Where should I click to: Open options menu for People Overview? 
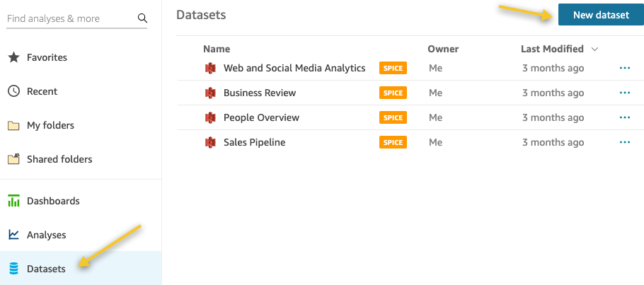point(625,117)
